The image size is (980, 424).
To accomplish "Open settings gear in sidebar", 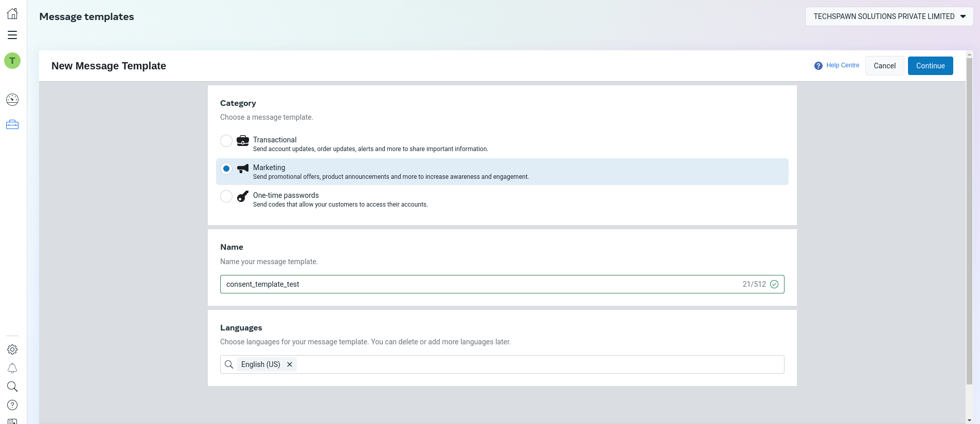I will (x=12, y=349).
